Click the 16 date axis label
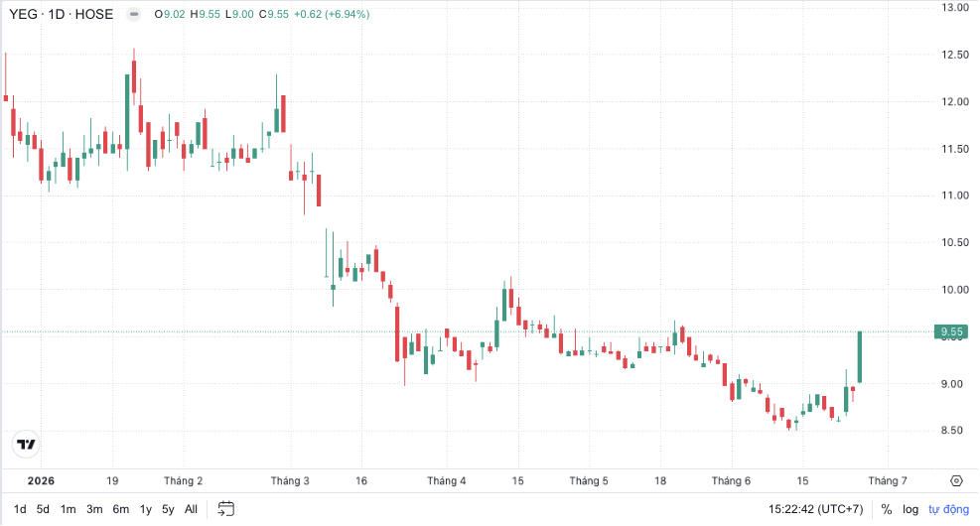Viewport: 980px width, 526px height. tap(361, 480)
